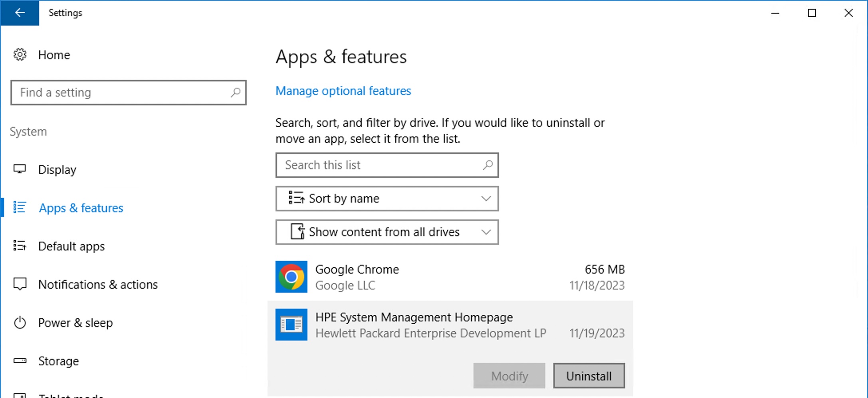
Task: Select the Notifications & actions speech-bubble icon
Action: pyautogui.click(x=20, y=284)
